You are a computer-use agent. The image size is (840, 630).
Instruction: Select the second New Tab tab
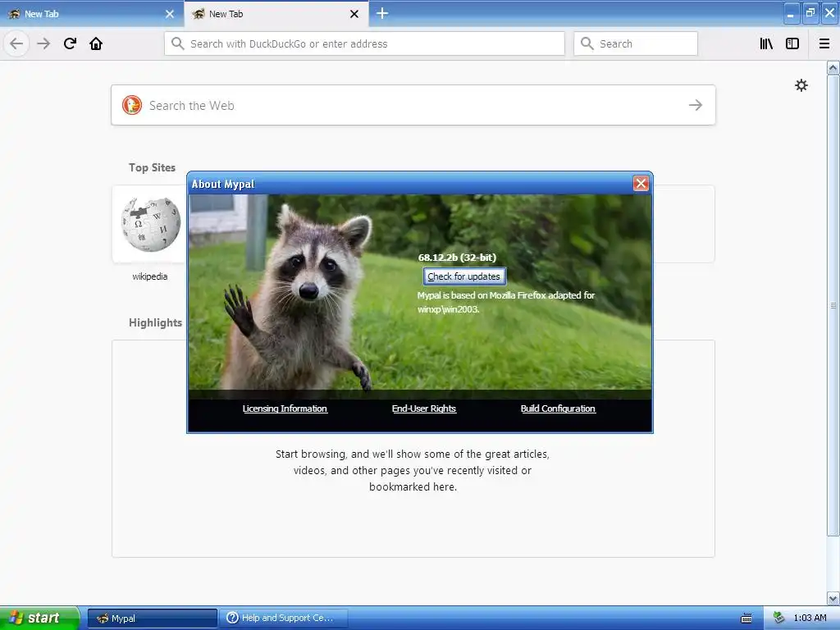(276, 14)
